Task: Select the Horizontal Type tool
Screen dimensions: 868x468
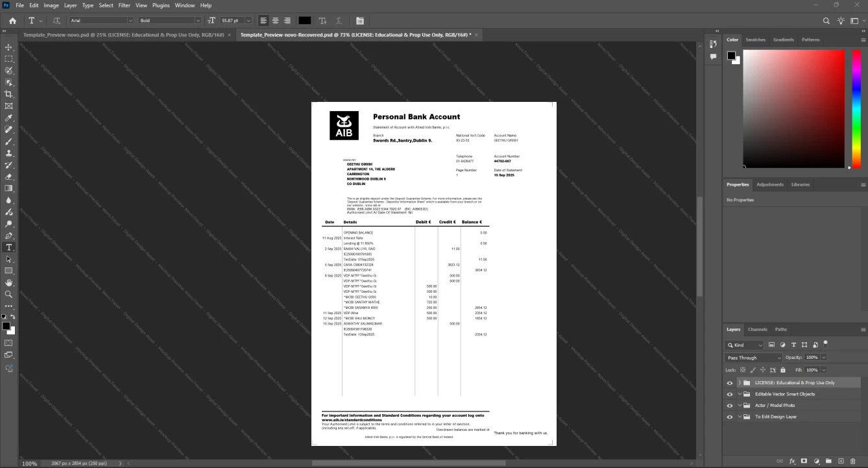Action: (9, 247)
